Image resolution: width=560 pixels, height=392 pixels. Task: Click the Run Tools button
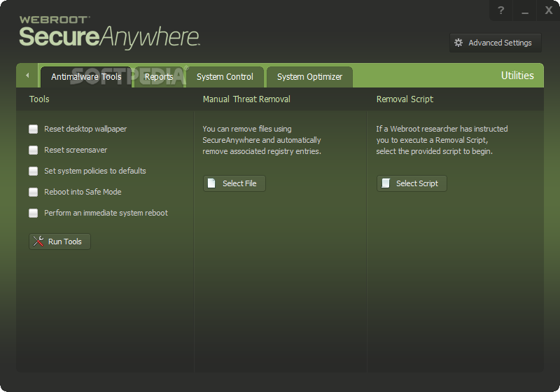[x=59, y=241]
